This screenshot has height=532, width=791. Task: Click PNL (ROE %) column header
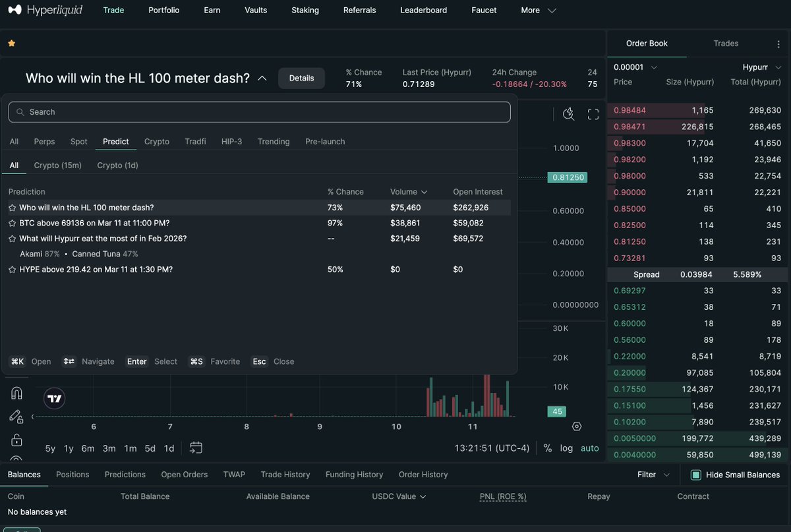(503, 496)
